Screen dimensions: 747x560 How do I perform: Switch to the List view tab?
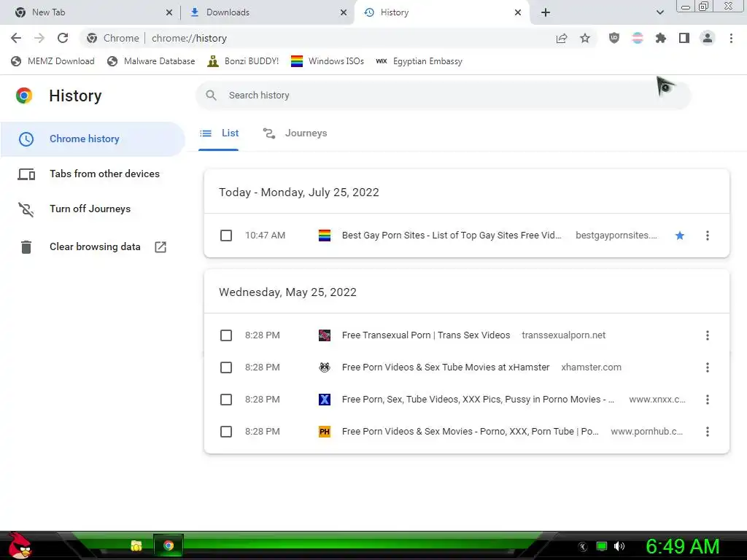[219, 133]
